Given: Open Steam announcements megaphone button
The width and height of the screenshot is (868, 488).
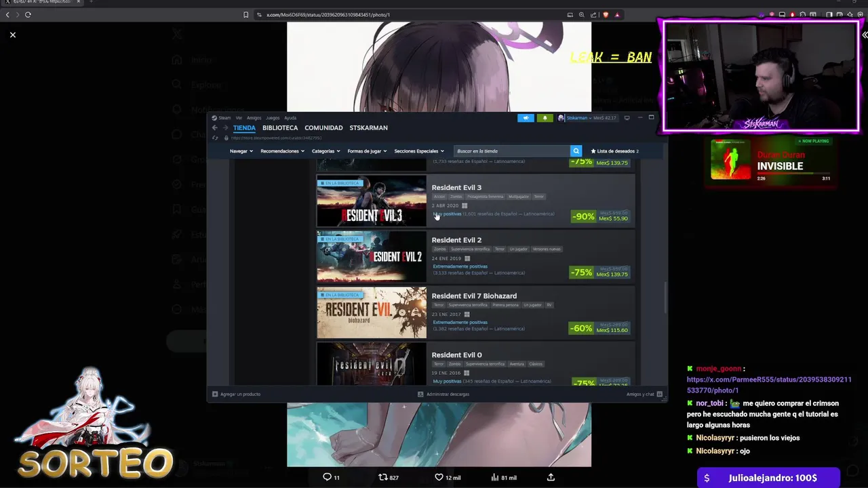Looking at the screenshot, I should (x=526, y=118).
